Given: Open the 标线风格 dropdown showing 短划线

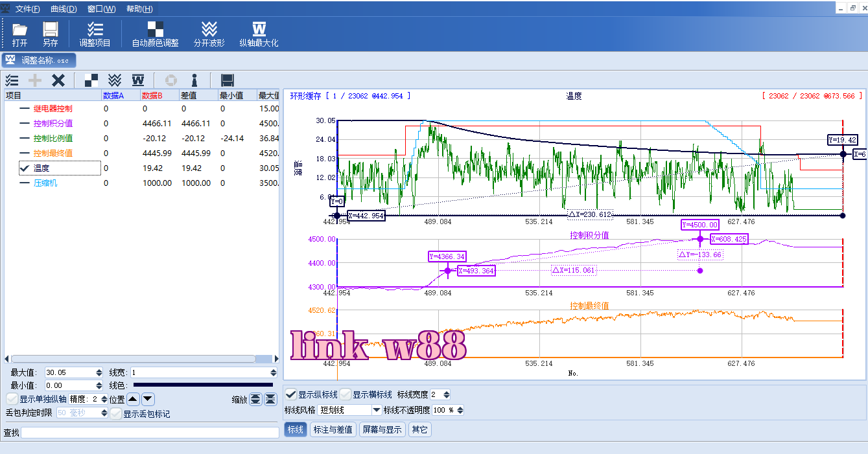Looking at the screenshot, I should [x=349, y=410].
